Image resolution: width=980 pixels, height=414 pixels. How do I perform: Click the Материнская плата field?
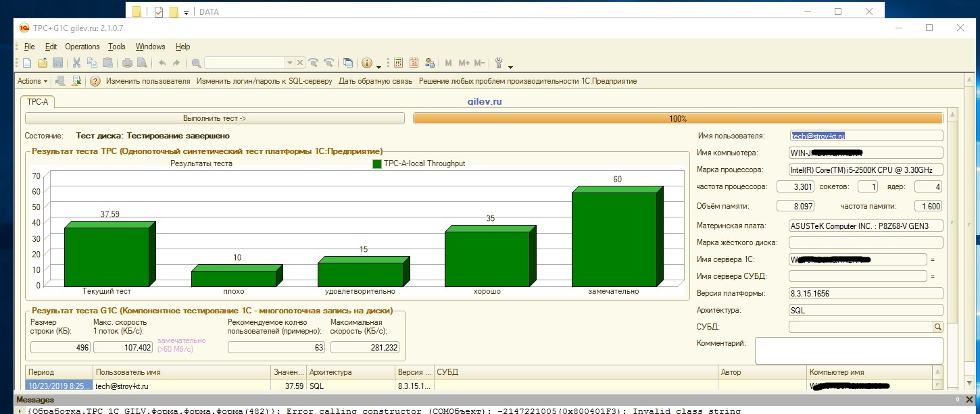point(866,226)
